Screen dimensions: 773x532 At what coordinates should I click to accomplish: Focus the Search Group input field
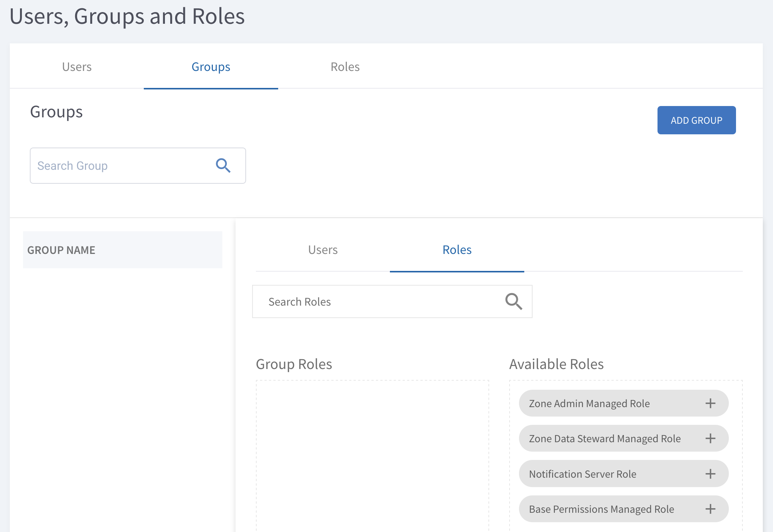coord(138,166)
